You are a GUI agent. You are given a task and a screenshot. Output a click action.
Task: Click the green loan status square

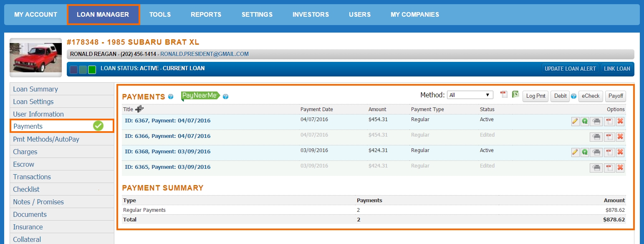pos(92,70)
